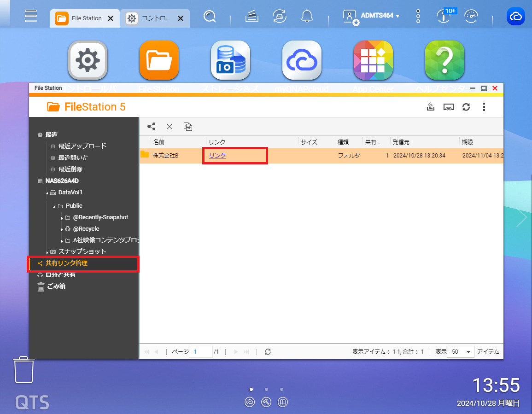The image size is (532, 414).
Task: Sort by the サイズ column header
Action: [x=316, y=142]
